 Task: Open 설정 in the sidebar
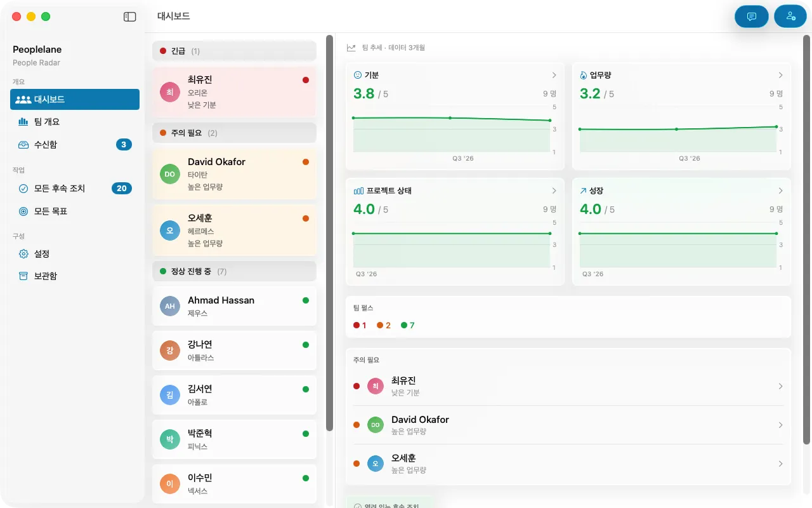[x=75, y=254]
